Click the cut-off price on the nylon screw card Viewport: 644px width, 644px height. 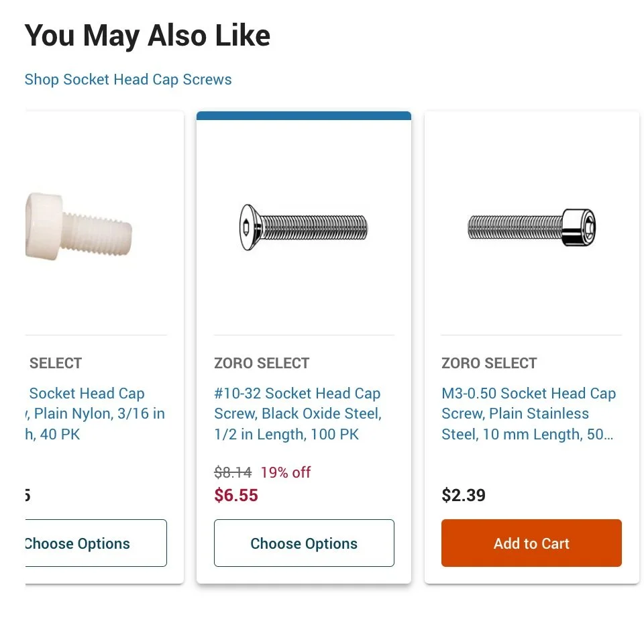[x=28, y=496]
